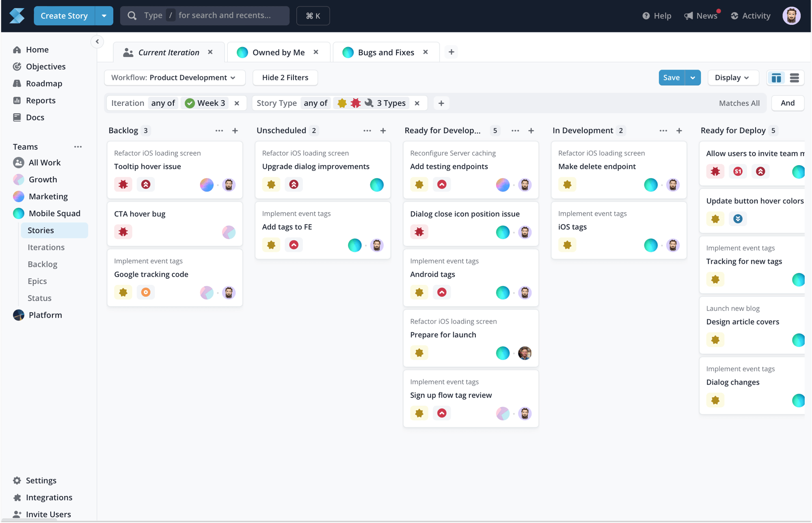Open a new space tab with plus
The width and height of the screenshot is (812, 523).
point(451,52)
